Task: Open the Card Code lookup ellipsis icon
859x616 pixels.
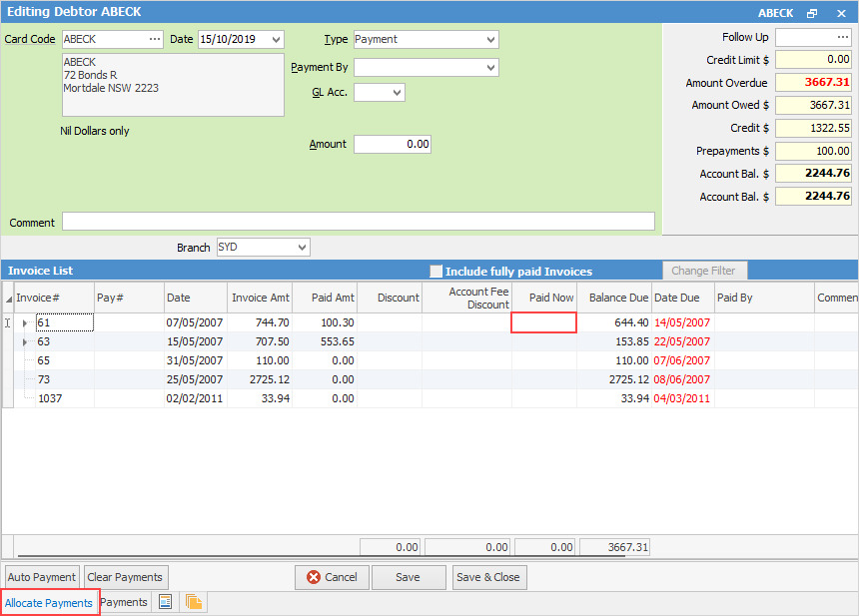Action: pyautogui.click(x=156, y=39)
